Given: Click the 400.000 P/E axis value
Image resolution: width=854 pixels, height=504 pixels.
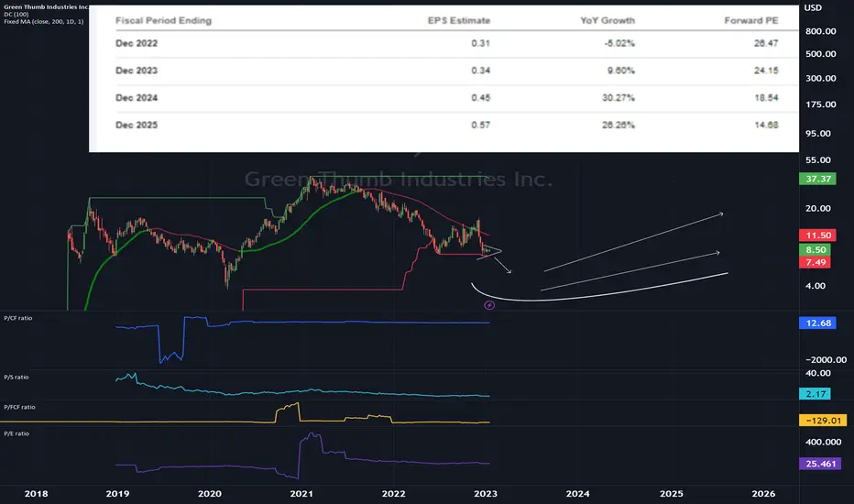Looking at the screenshot, I should tap(823, 442).
